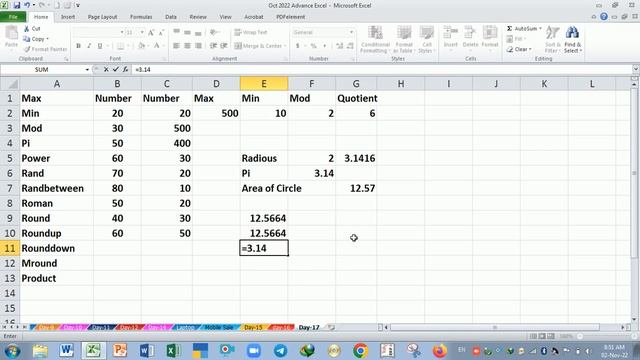This screenshot has height=360, width=640.
Task: Expand the formula bar
Action: click(635, 69)
